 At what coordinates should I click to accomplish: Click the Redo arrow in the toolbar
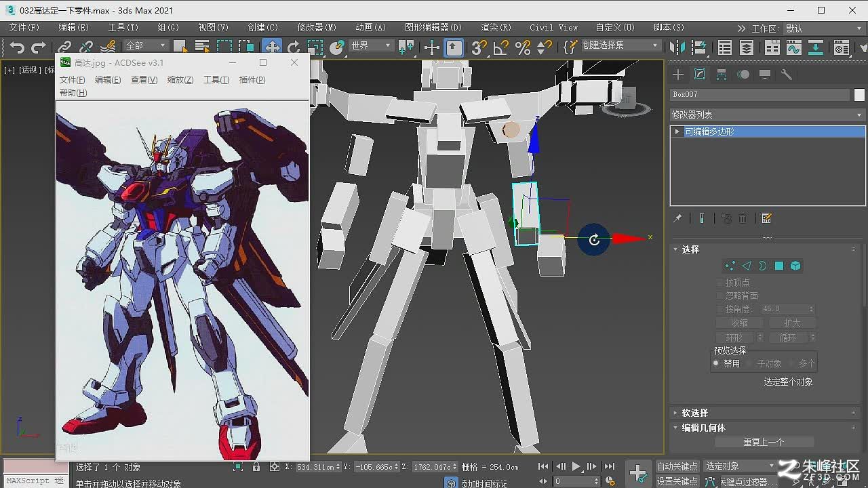click(x=38, y=47)
